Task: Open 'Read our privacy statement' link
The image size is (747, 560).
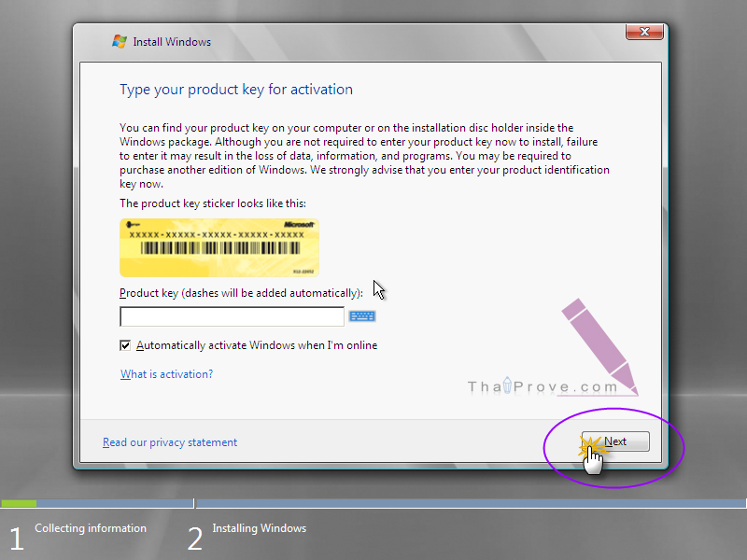Action: [170, 442]
